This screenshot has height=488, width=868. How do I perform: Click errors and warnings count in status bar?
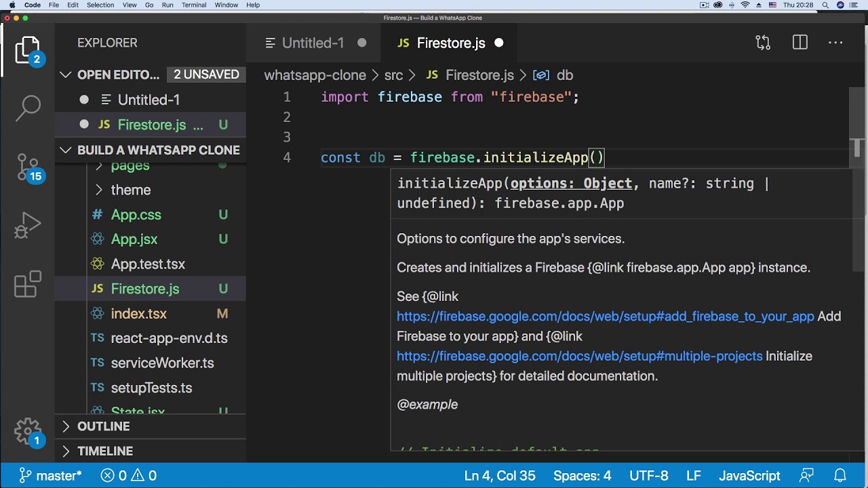[x=129, y=476]
